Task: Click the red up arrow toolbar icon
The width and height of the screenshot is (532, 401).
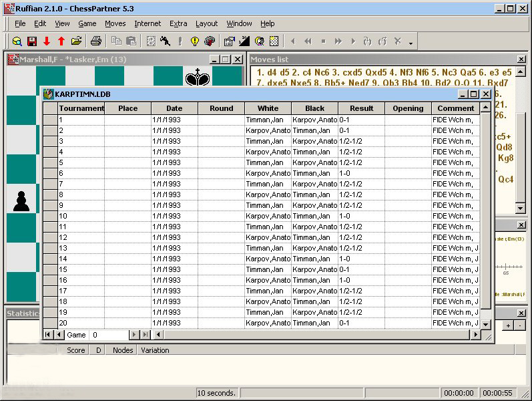Action: (61, 41)
